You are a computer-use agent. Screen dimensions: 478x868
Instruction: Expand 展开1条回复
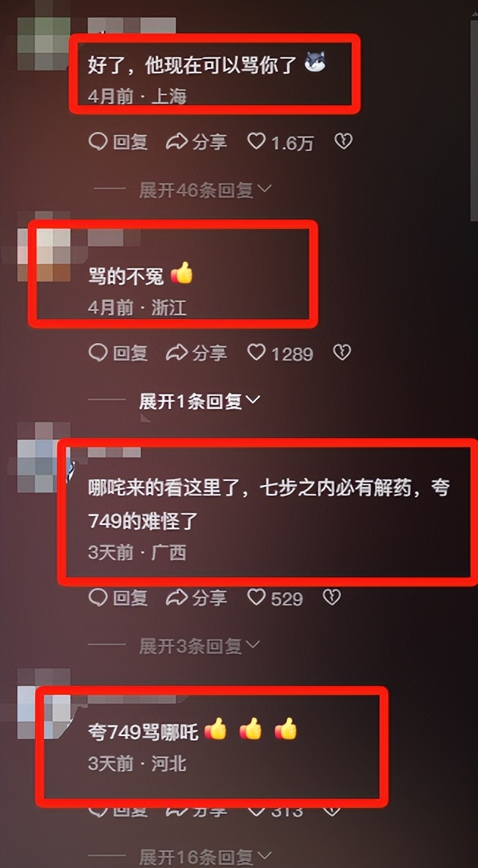[199, 402]
